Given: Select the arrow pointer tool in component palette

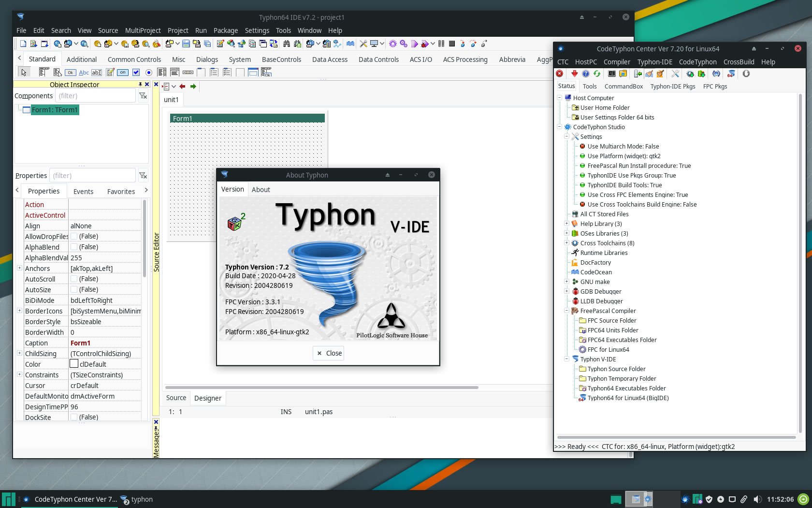Looking at the screenshot, I should [23, 72].
